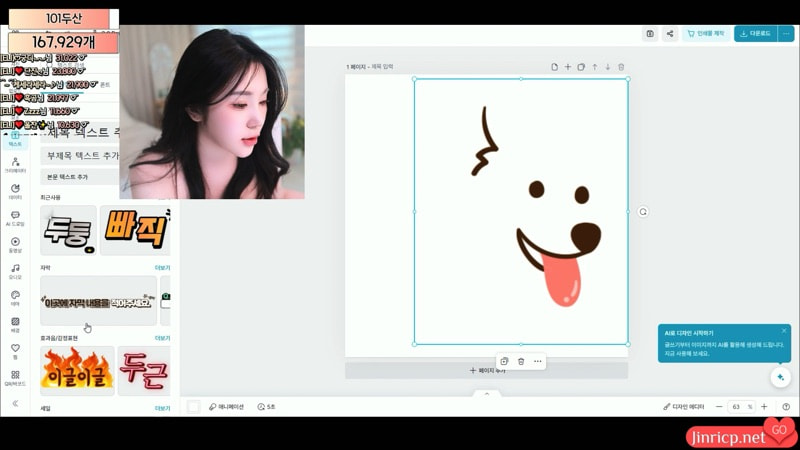Select the 텍스트 tab in sidebar
Image resolution: width=800 pixels, height=450 pixels.
(x=15, y=138)
